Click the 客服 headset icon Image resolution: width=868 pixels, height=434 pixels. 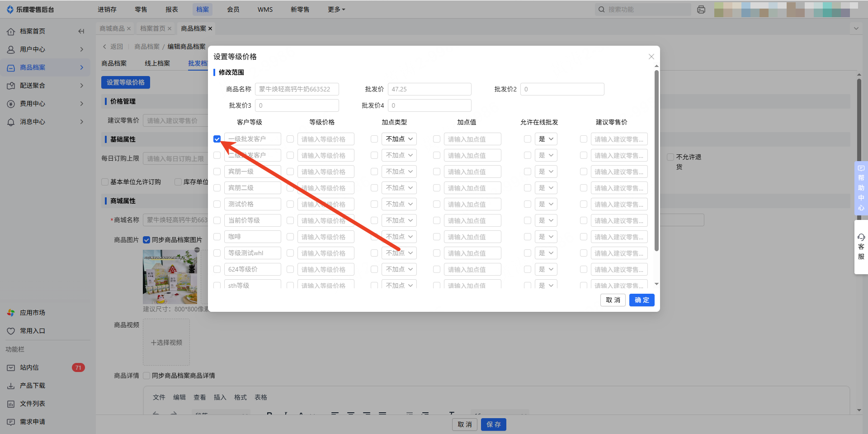click(x=861, y=237)
